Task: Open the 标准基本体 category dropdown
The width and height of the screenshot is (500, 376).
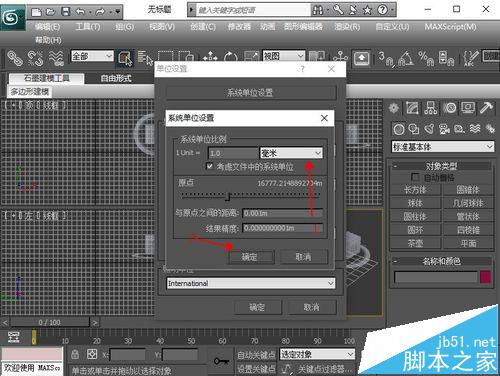Action: point(443,147)
